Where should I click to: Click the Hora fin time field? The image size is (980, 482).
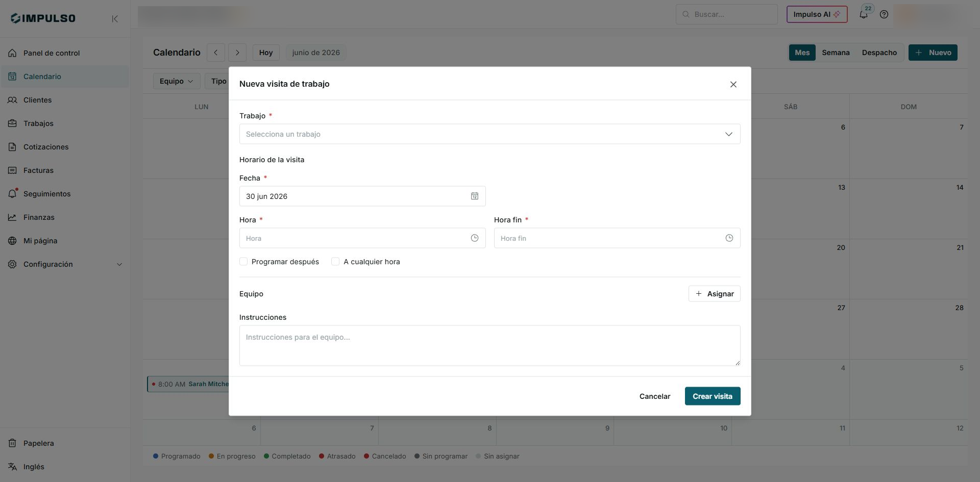coord(617,238)
